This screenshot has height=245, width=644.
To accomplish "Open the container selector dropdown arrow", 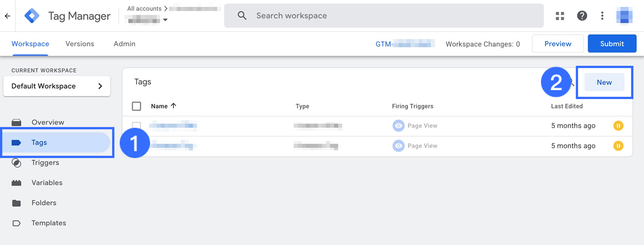I will tap(165, 20).
